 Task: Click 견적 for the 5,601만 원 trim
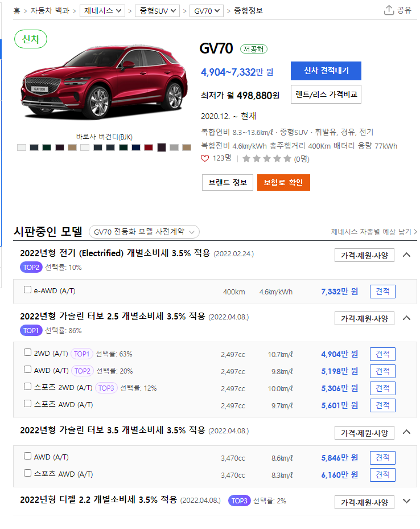coord(382,405)
